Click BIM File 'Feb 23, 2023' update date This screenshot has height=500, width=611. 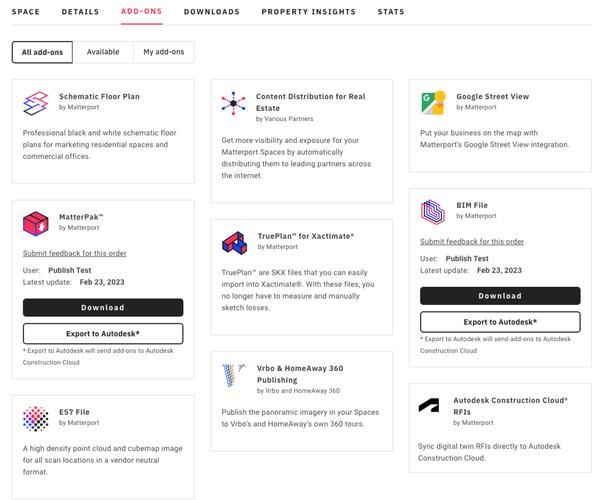coord(499,270)
